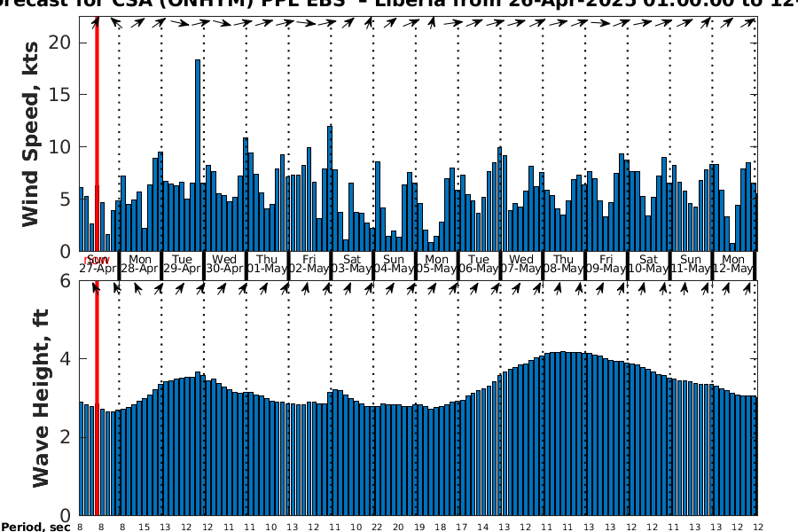This screenshot has width=798, height=532.
Task: Click the period value 22 in bottom row
Action: click(377, 527)
